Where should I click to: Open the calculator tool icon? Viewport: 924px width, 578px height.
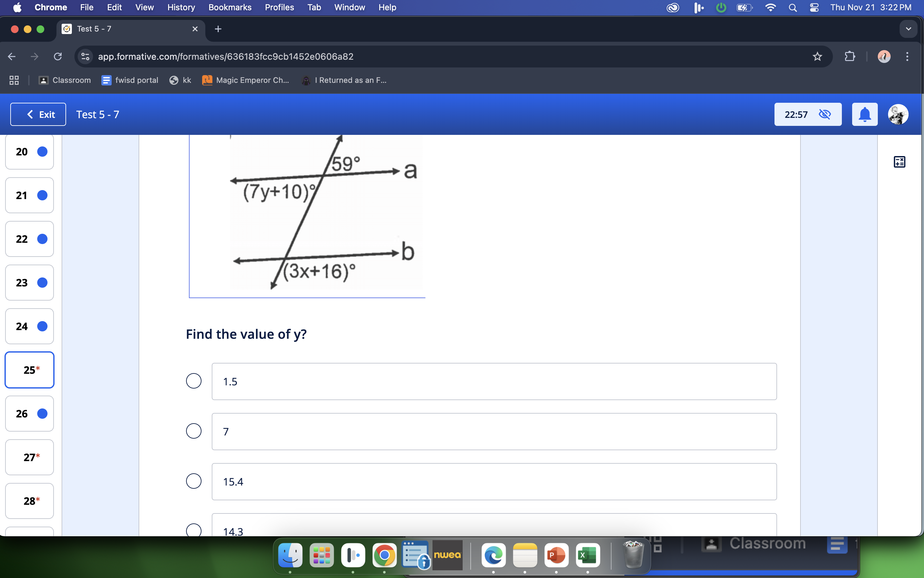[x=899, y=162]
